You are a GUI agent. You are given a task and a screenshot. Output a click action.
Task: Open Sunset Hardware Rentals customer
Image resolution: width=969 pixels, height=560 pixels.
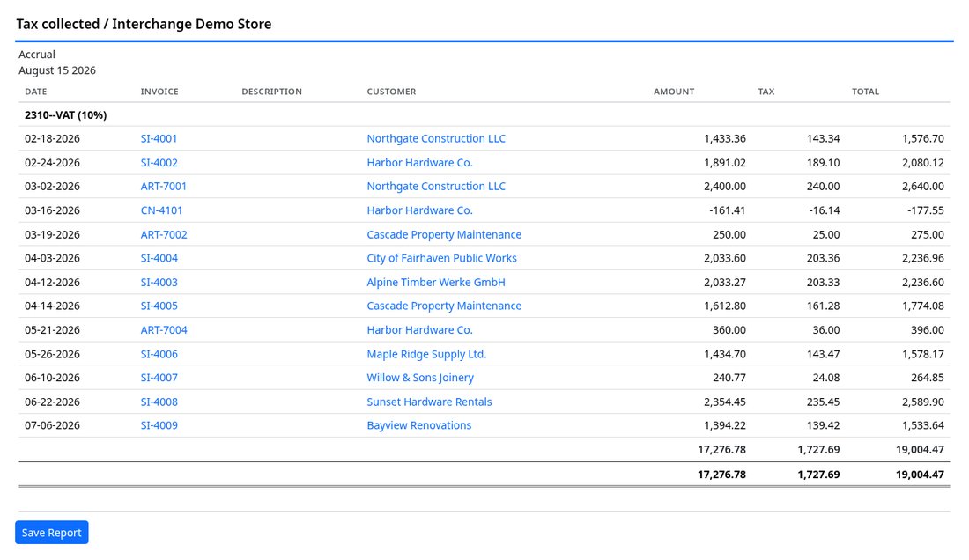(x=429, y=402)
